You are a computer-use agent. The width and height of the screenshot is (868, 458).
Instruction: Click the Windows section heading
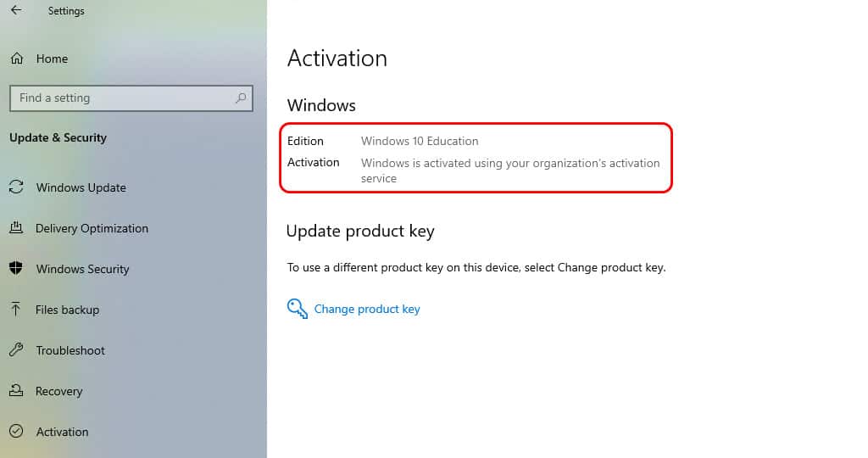click(321, 105)
